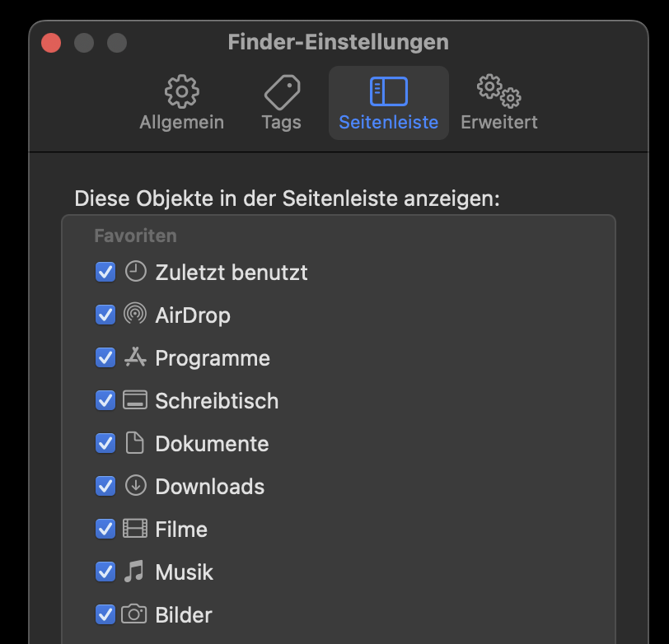Click the Downloads arrow icon
The image size is (669, 644).
pos(134,486)
